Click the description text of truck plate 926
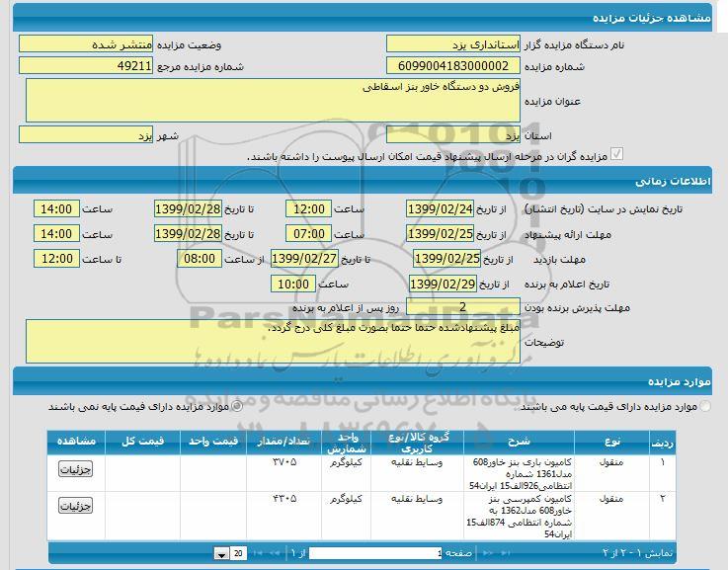 (521, 474)
